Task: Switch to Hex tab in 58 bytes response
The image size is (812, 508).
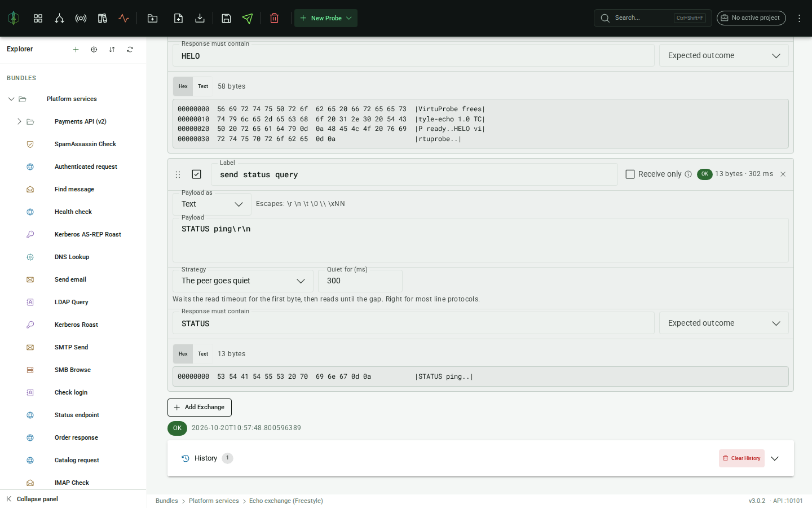Action: point(183,86)
